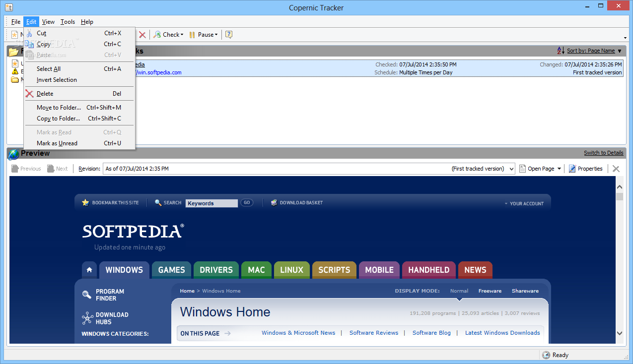
Task: Click the search magnifier icon next to SEARCH
Action: click(158, 203)
